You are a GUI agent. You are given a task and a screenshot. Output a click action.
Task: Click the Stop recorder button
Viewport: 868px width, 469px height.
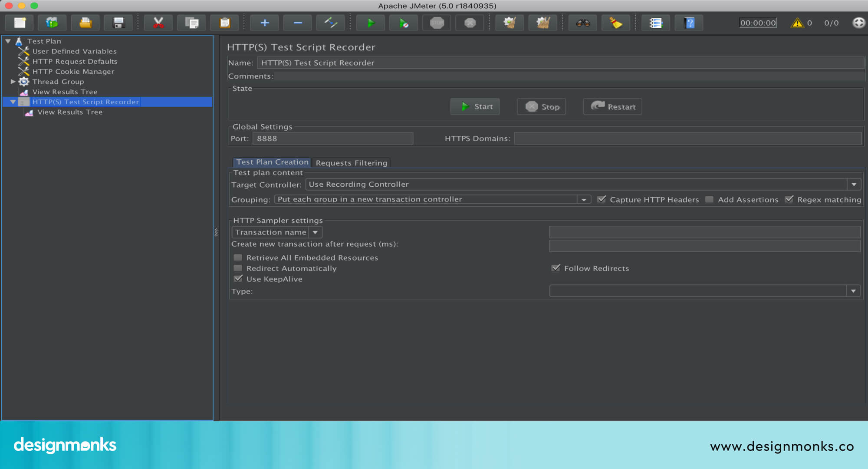pyautogui.click(x=542, y=106)
